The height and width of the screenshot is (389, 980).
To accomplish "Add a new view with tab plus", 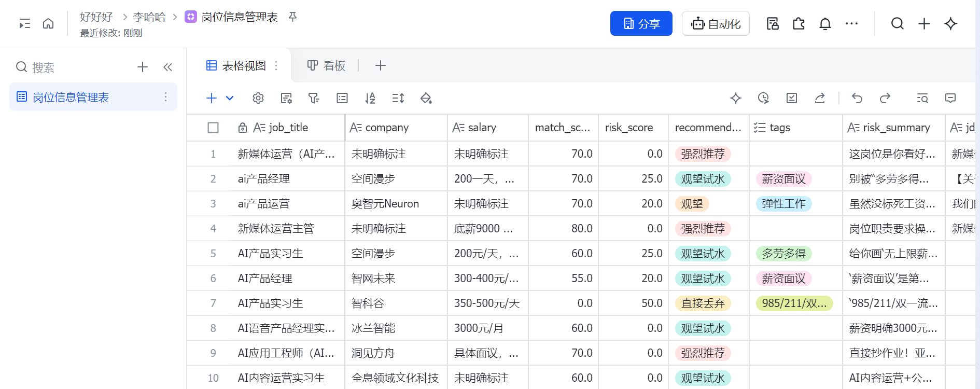I will coord(381,65).
